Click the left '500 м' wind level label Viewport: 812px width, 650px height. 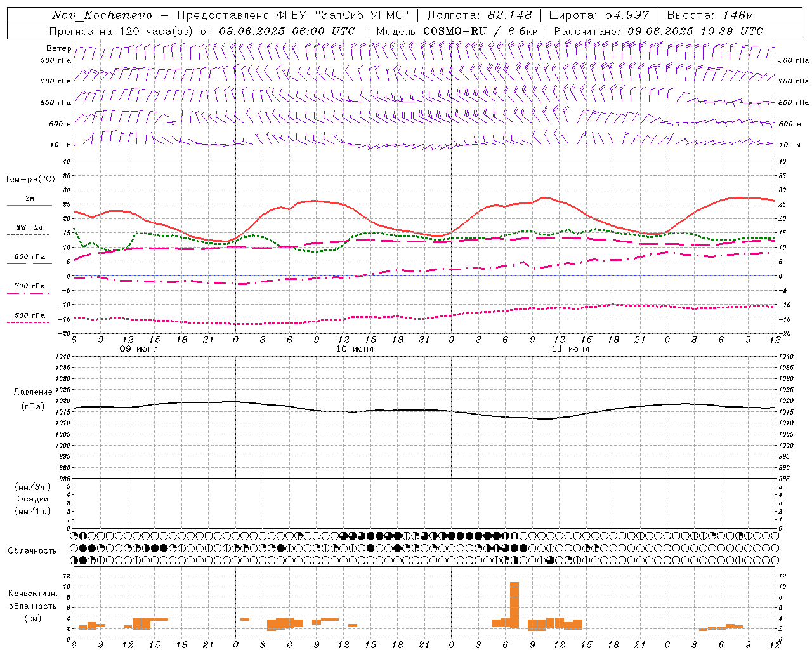tap(60, 124)
